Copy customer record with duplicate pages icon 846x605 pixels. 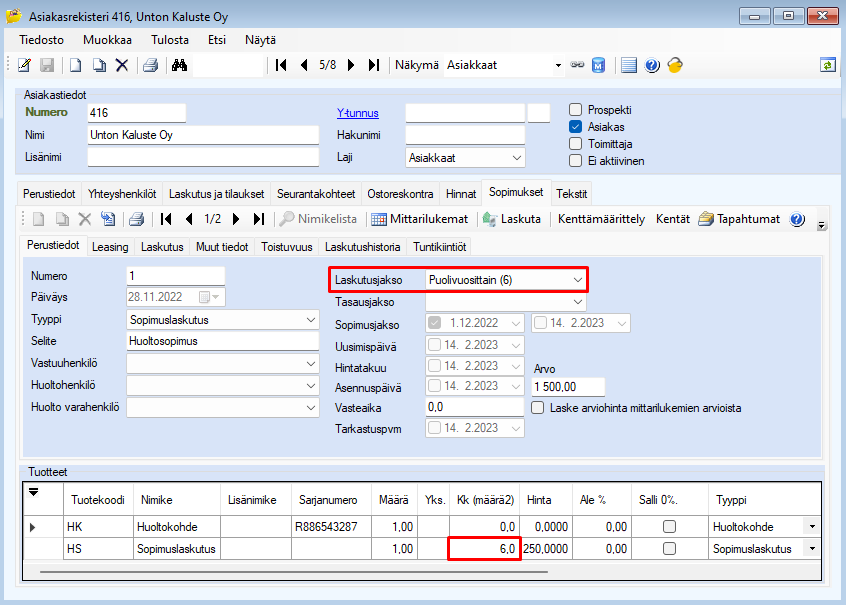pyautogui.click(x=99, y=65)
